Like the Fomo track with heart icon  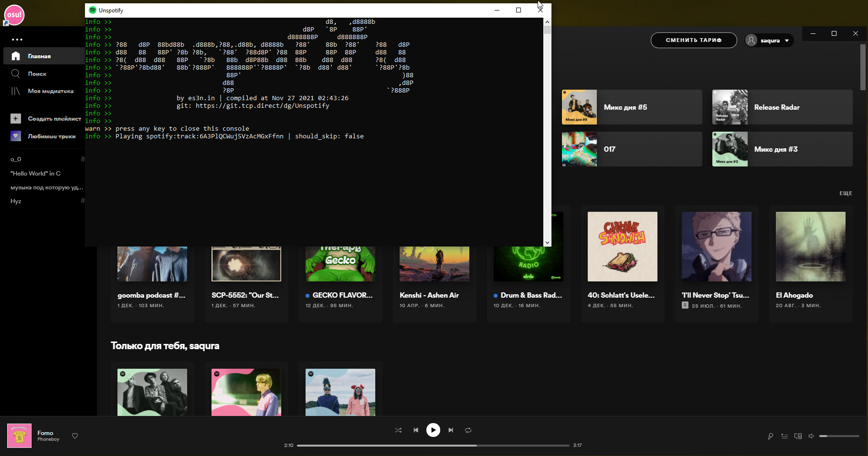coord(75,436)
